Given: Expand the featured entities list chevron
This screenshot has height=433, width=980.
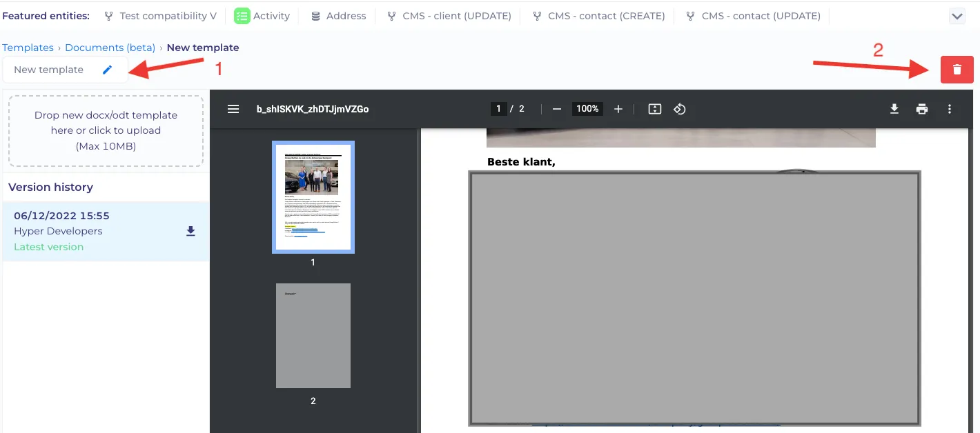Looking at the screenshot, I should (957, 17).
